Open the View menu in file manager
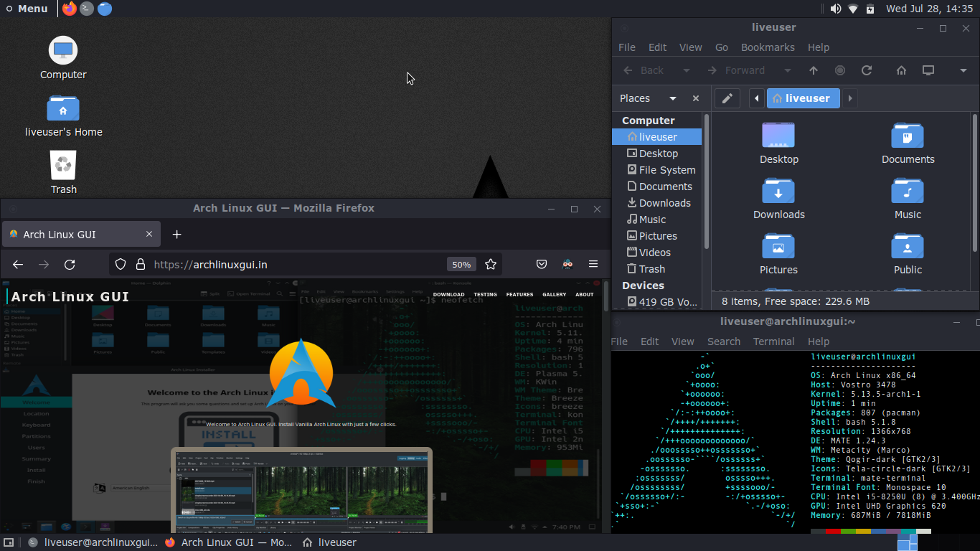Screen dimensions: 980x551 click(690, 47)
